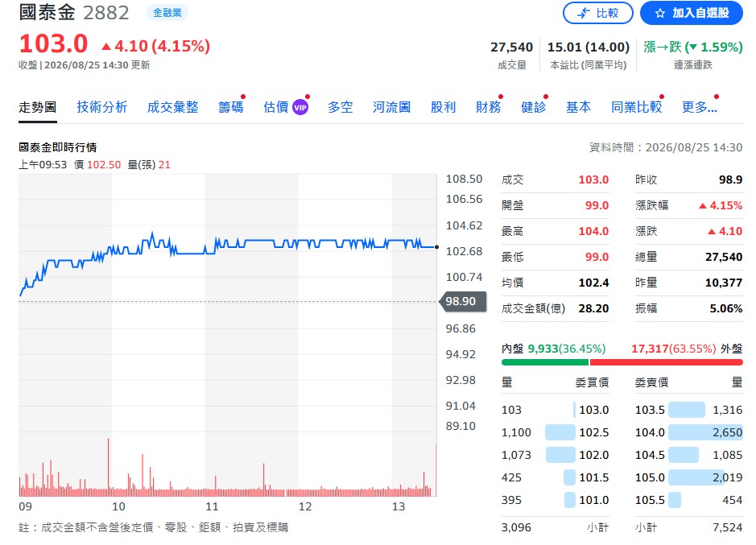Click the 漲→跌 (▼1.59%) indicator

pyautogui.click(x=693, y=47)
